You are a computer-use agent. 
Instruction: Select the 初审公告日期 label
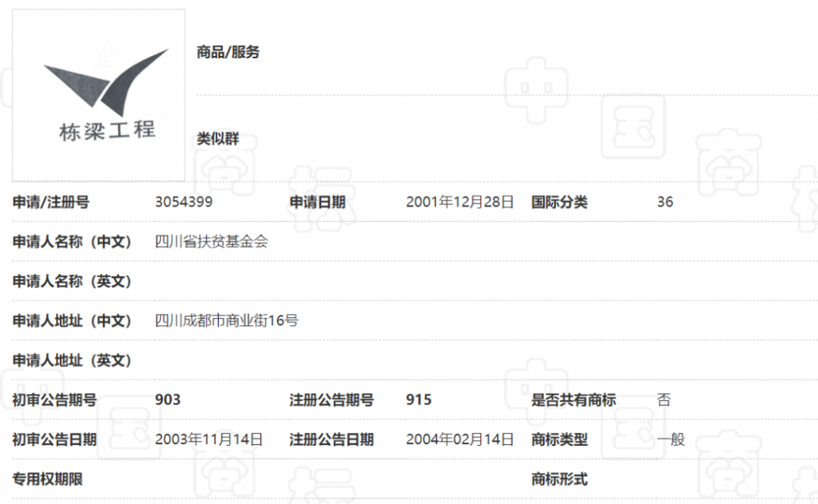click(54, 439)
